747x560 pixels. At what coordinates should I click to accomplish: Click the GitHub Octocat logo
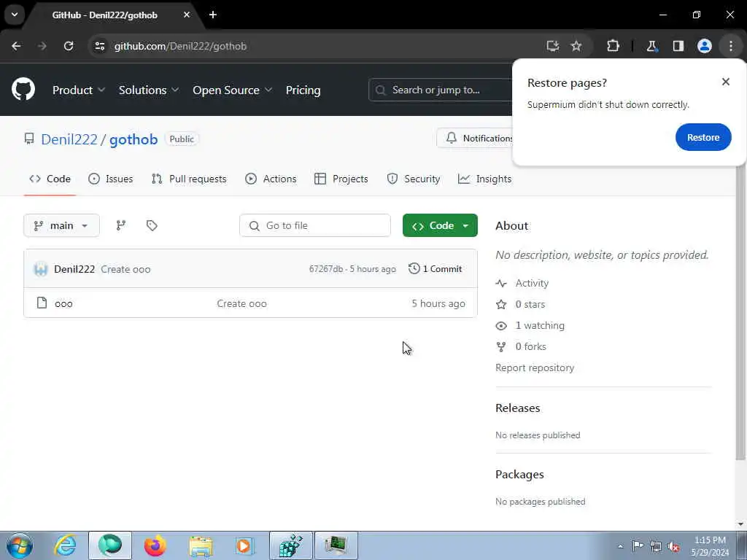pos(23,89)
